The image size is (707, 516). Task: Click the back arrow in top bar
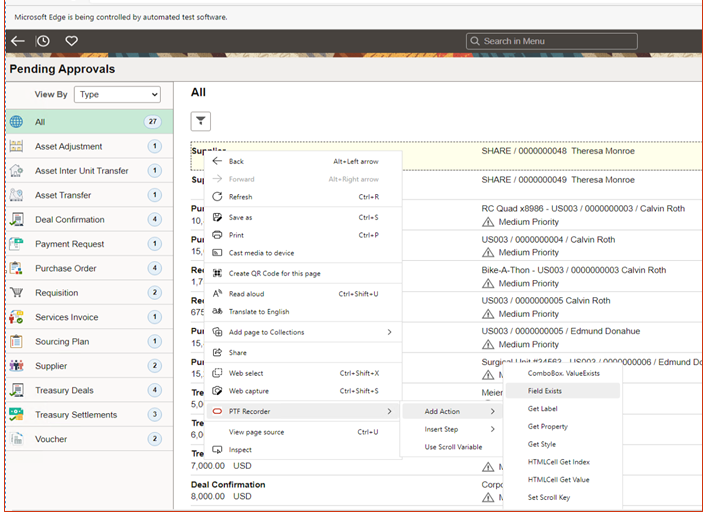[18, 41]
